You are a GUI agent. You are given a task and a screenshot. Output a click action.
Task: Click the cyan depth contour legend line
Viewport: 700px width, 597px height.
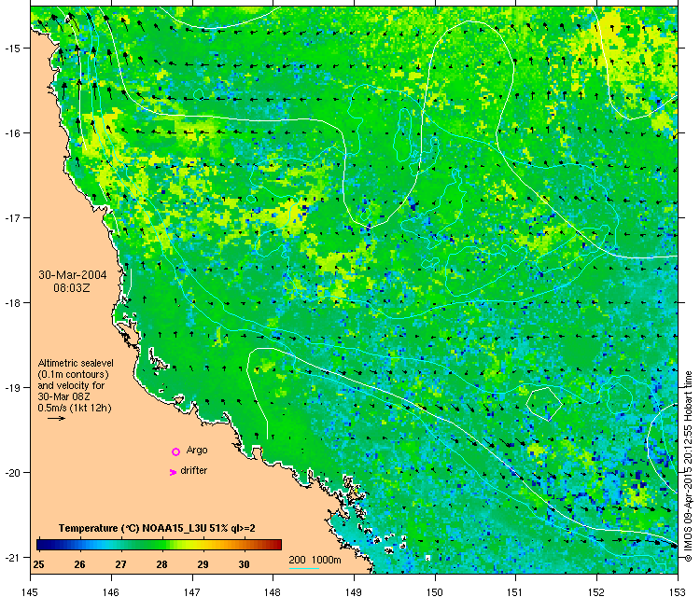click(x=304, y=568)
